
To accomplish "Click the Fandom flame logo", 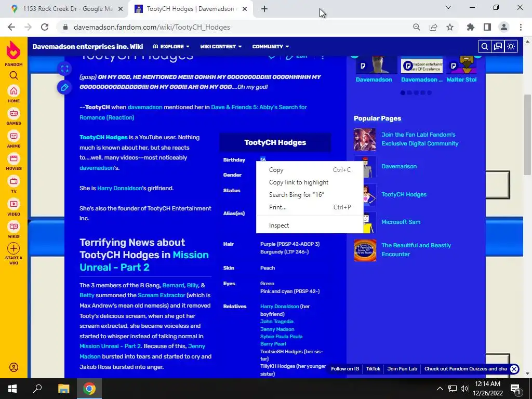I will (x=14, y=50).
